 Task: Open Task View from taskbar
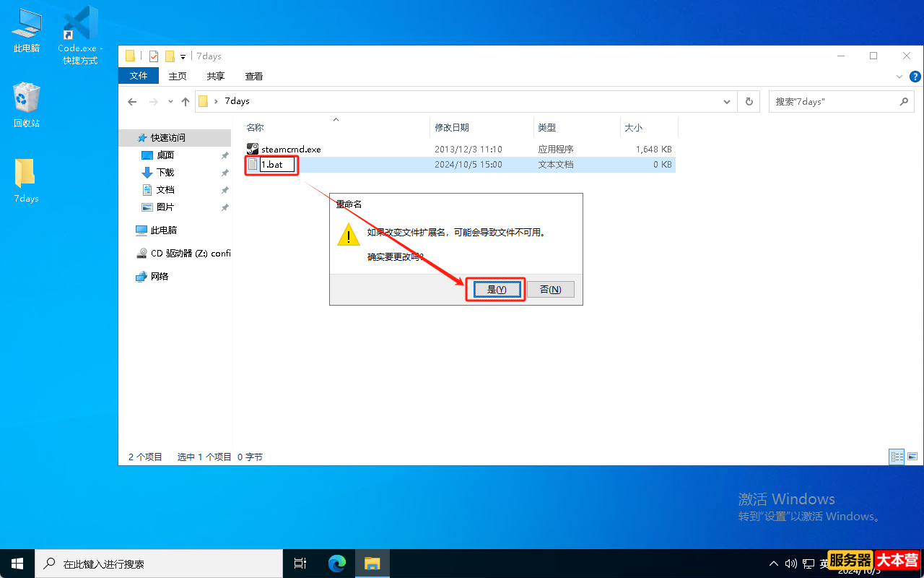[300, 564]
